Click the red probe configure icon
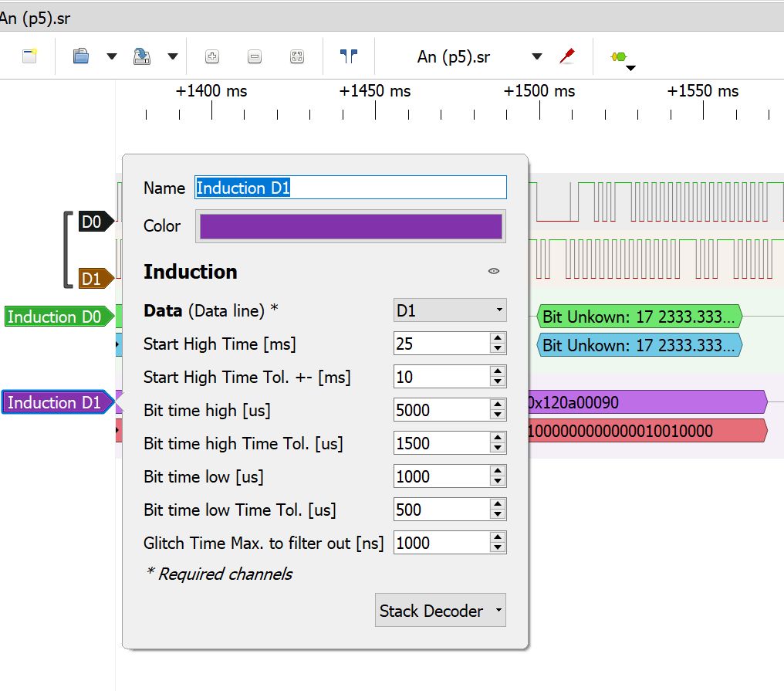Image resolution: width=784 pixels, height=691 pixels. tap(567, 56)
